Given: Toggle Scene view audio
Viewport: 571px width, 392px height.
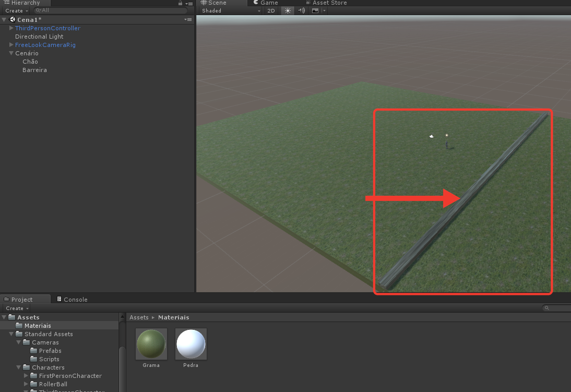Looking at the screenshot, I should coord(302,10).
